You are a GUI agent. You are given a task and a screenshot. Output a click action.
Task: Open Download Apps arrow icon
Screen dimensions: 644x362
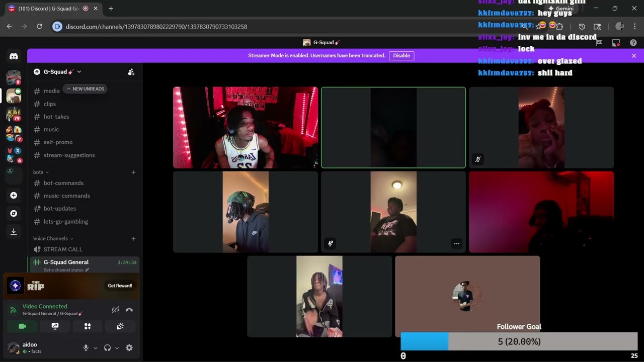click(x=14, y=231)
